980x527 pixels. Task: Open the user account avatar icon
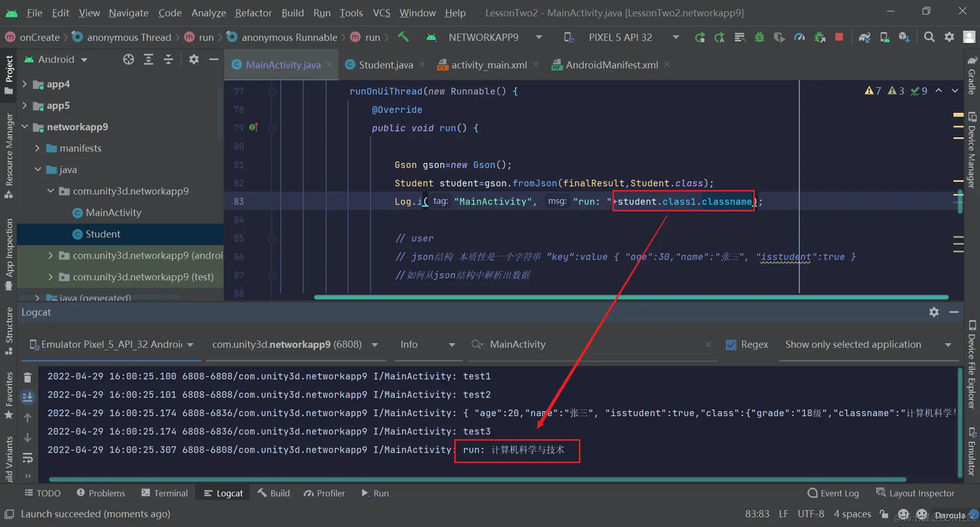tap(969, 37)
